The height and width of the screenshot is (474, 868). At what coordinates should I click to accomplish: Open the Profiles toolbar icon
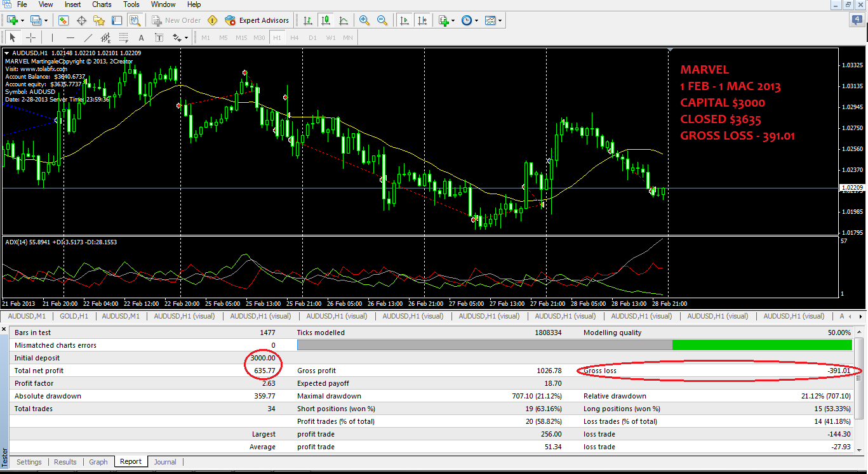coord(35,20)
